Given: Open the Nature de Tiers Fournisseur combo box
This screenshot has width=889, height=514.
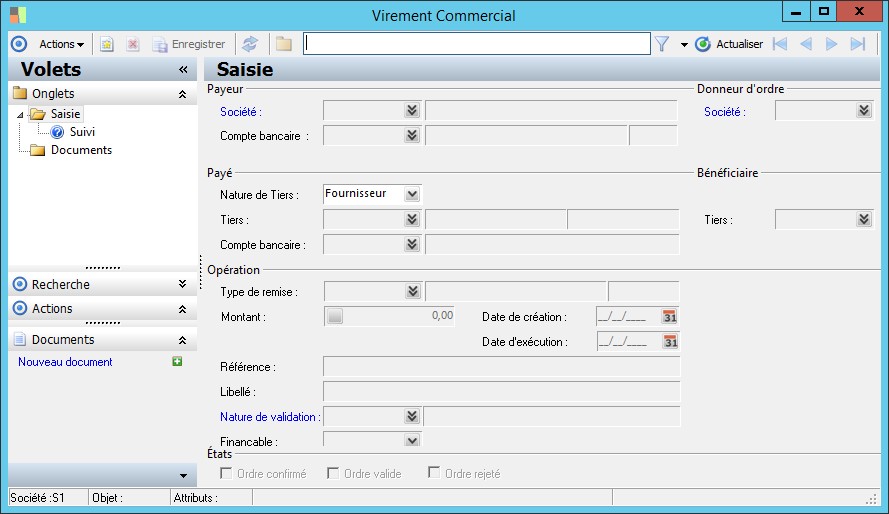Looking at the screenshot, I should point(372,194).
